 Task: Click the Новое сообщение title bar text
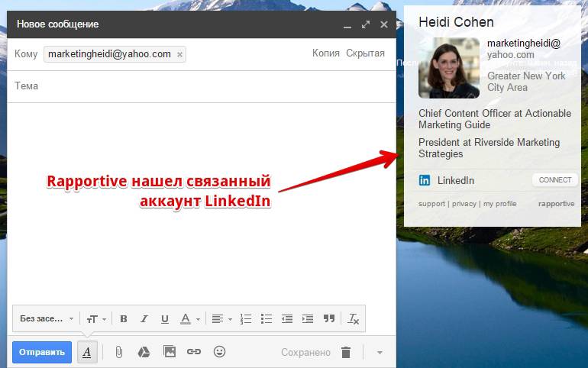click(x=58, y=24)
